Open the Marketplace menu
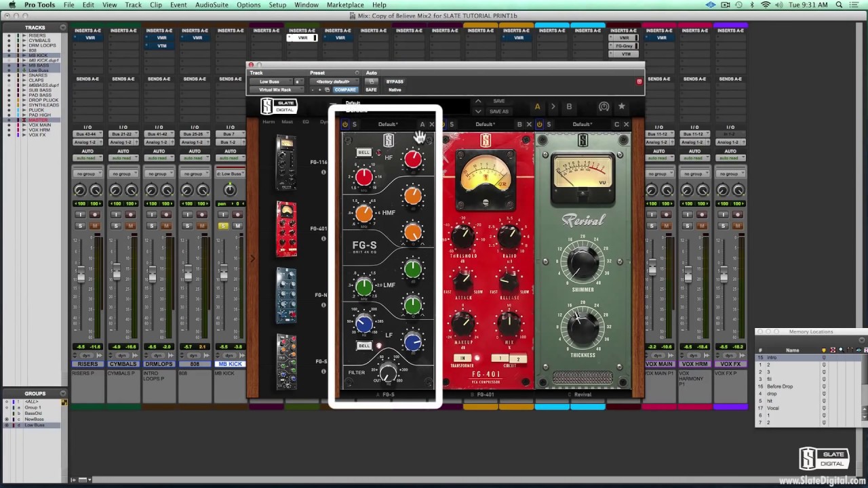Image resolution: width=868 pixels, height=488 pixels. (345, 5)
